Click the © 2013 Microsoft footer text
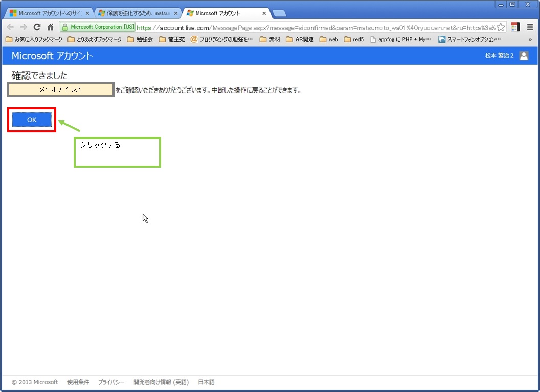Screen dimensions: 540x392 (x=35, y=382)
